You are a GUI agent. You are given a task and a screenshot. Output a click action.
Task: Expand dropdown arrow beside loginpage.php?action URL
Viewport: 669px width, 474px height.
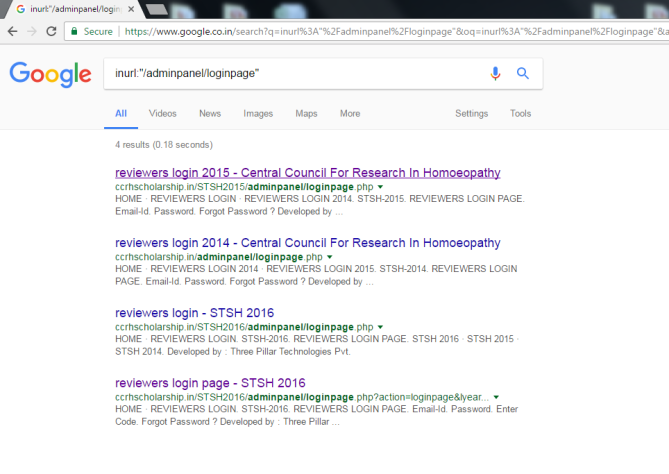(496, 397)
